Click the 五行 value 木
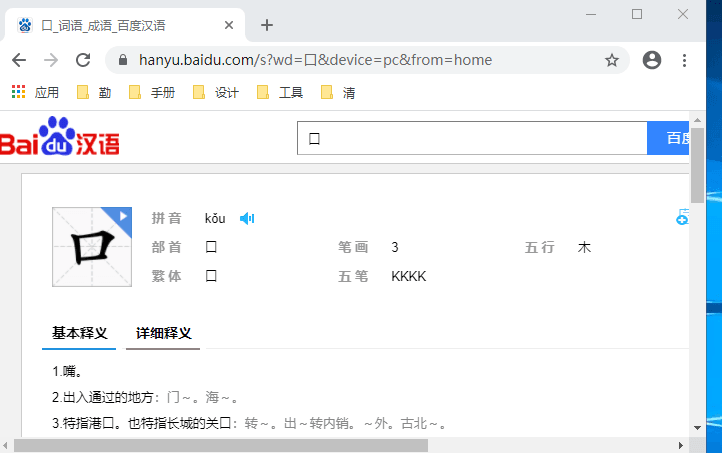 (584, 247)
